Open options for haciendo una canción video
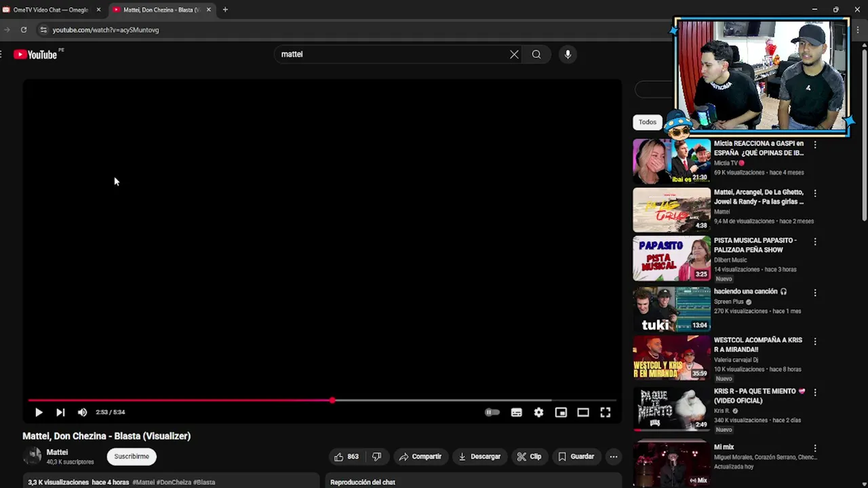This screenshot has height=488, width=868. pos(815,293)
